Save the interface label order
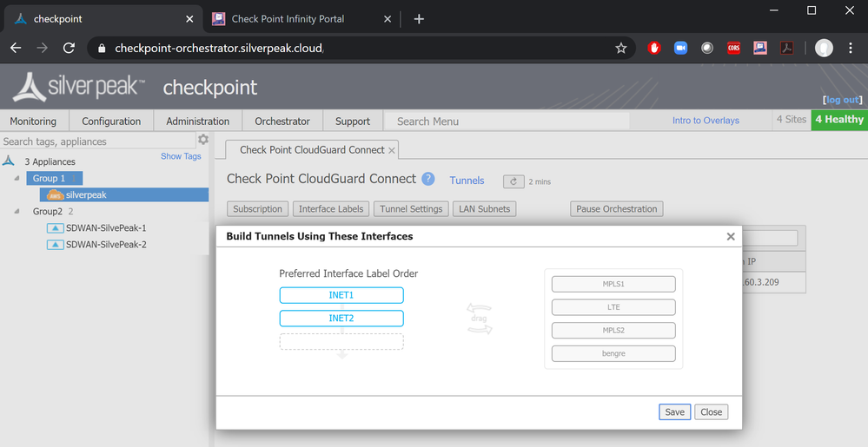This screenshot has width=868, height=447. [674, 412]
